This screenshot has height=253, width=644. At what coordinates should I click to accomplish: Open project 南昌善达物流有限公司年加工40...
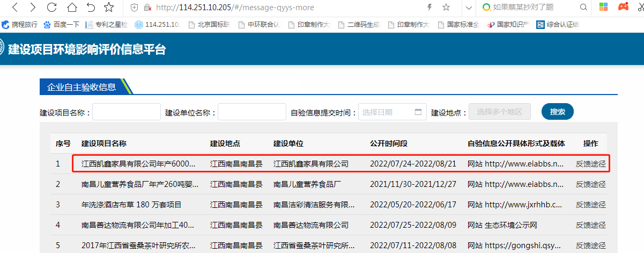pos(138,225)
